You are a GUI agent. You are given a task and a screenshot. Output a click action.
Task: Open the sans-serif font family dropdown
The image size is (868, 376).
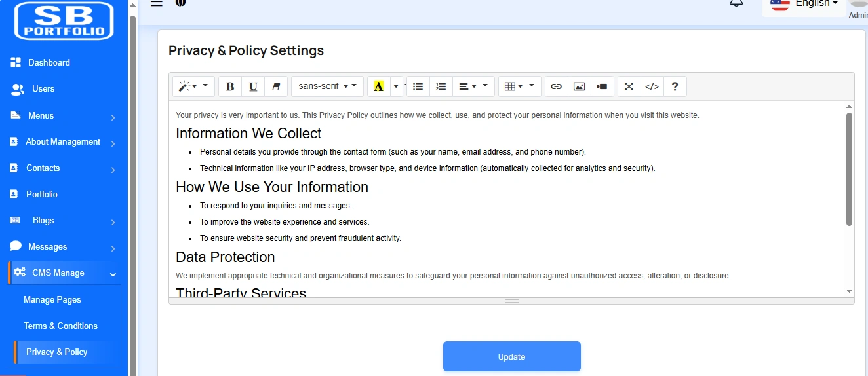point(327,86)
